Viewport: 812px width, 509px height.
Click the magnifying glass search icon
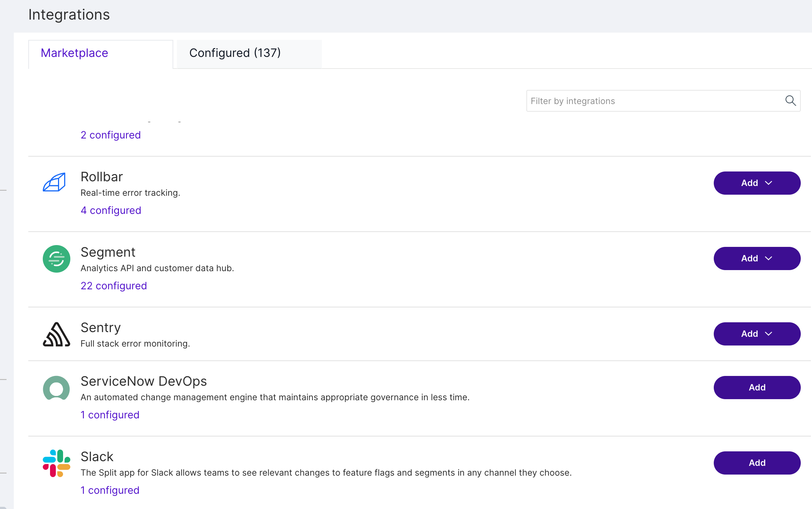point(790,101)
